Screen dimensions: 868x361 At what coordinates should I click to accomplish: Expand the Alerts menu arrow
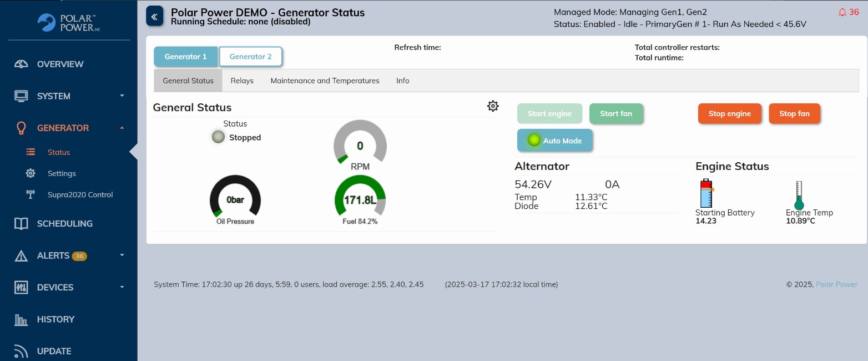point(122,255)
